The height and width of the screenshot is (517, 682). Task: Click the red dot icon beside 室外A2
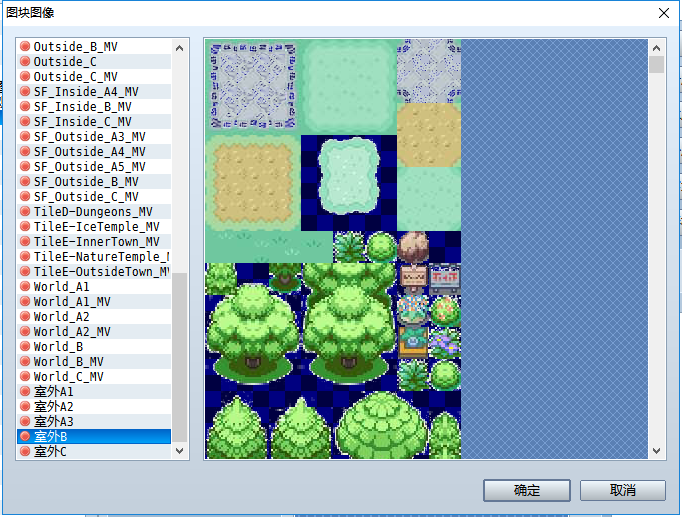coord(25,407)
